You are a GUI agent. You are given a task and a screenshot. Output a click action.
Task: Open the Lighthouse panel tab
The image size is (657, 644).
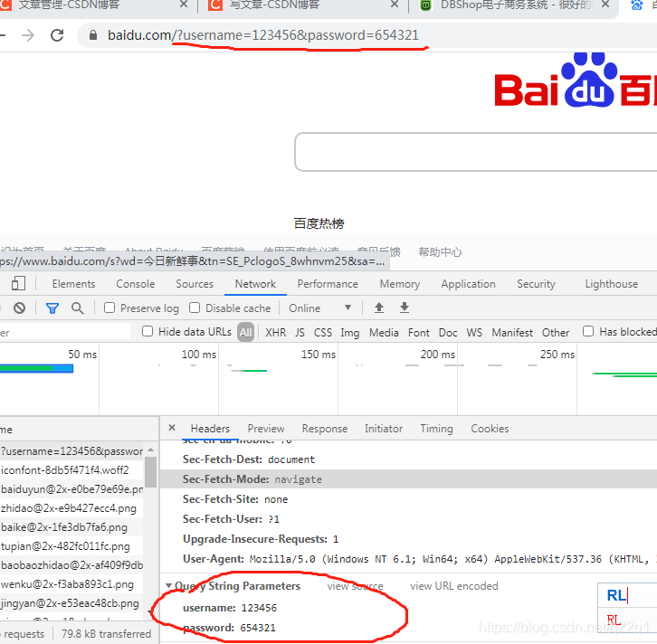612,284
